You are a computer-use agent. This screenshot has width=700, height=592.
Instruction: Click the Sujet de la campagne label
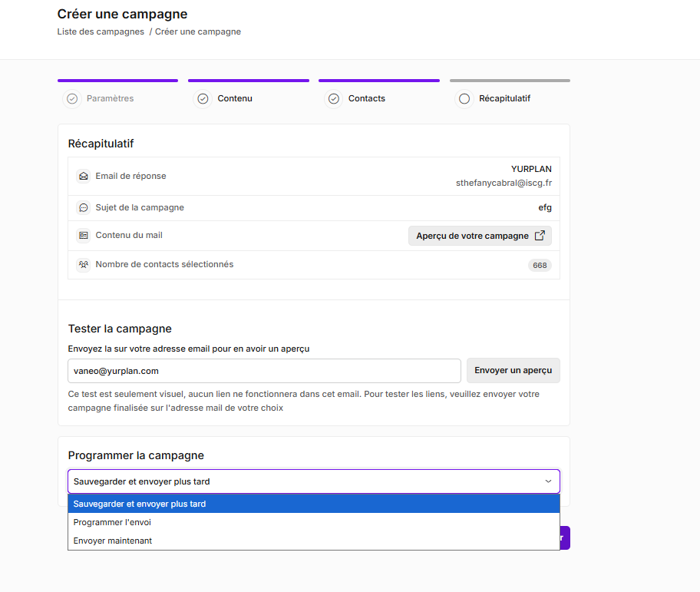pyautogui.click(x=140, y=207)
